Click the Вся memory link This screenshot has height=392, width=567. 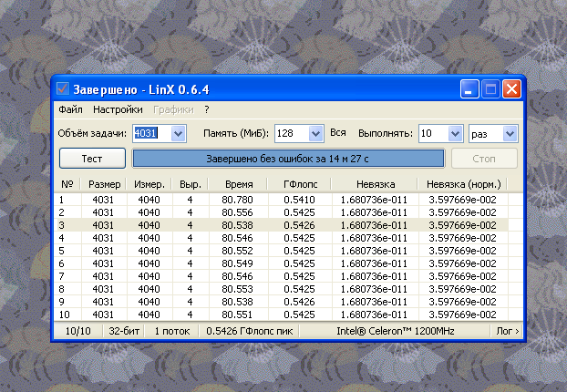(x=338, y=133)
